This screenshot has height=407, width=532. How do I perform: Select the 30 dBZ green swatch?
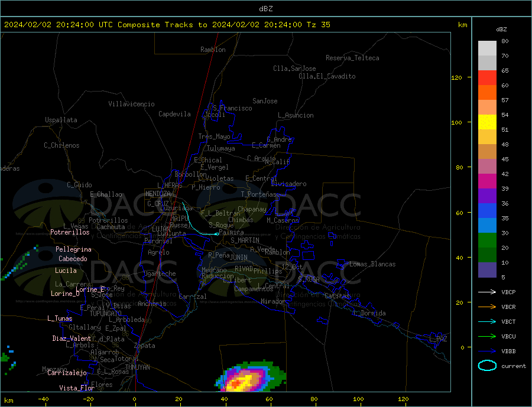click(487, 240)
